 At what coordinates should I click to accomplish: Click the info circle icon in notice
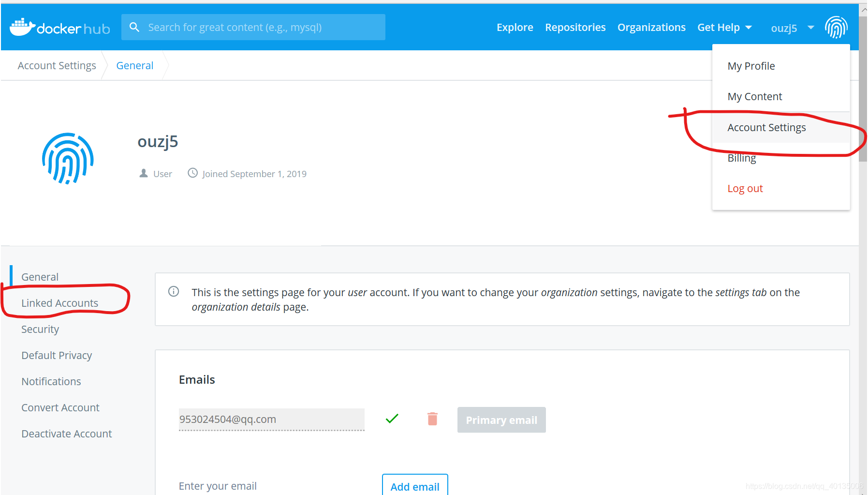click(x=174, y=291)
